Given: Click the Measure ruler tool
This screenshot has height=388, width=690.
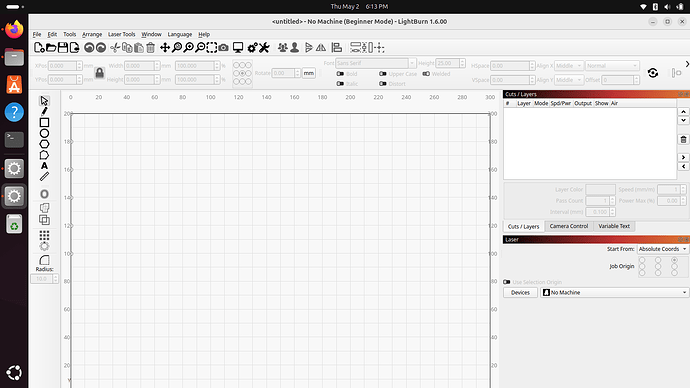Looking at the screenshot, I should coord(44,176).
